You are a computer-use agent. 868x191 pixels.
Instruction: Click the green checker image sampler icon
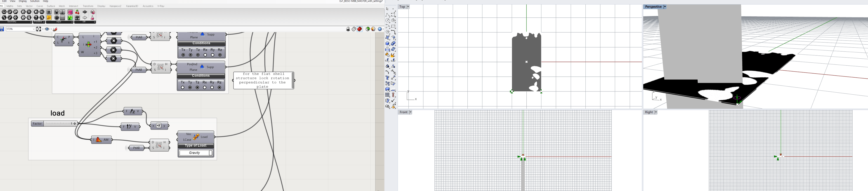tap(70, 18)
